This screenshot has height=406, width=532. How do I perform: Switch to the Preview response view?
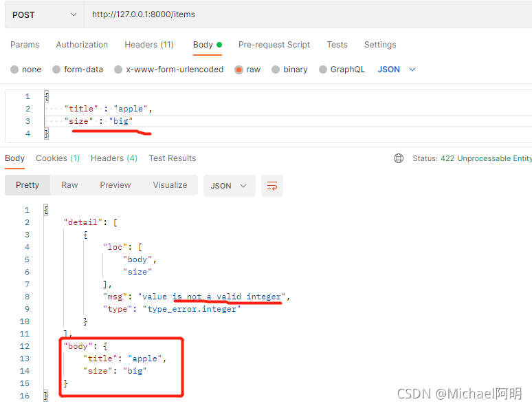point(115,185)
